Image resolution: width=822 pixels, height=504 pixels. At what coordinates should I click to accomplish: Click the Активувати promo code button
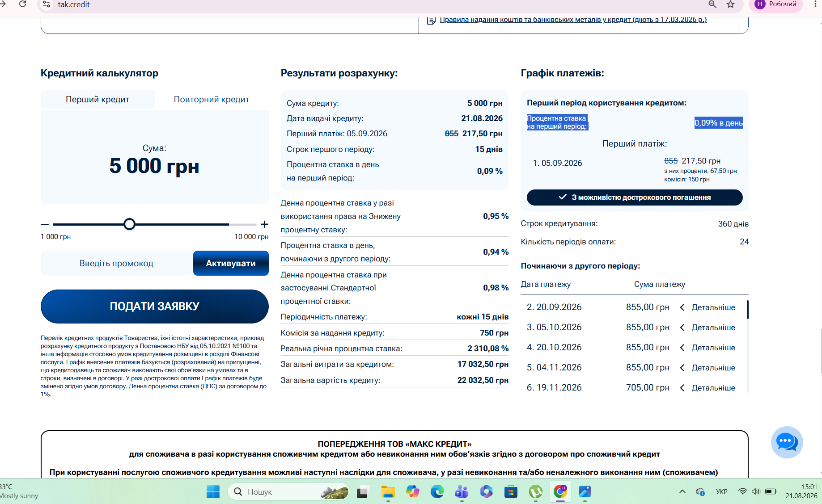[231, 263]
